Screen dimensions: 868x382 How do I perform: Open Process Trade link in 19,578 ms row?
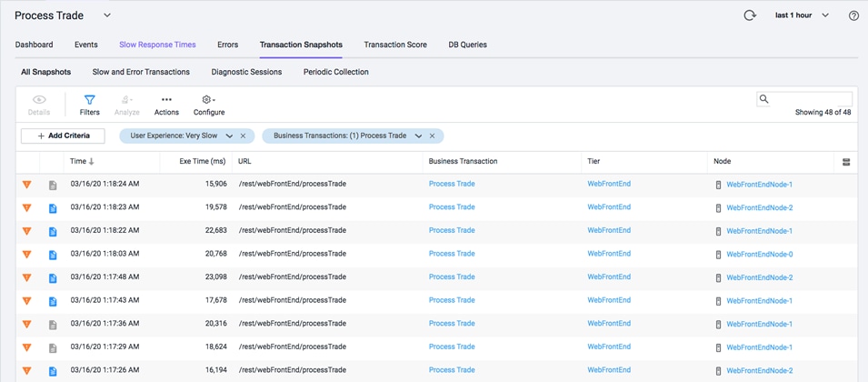tap(452, 207)
